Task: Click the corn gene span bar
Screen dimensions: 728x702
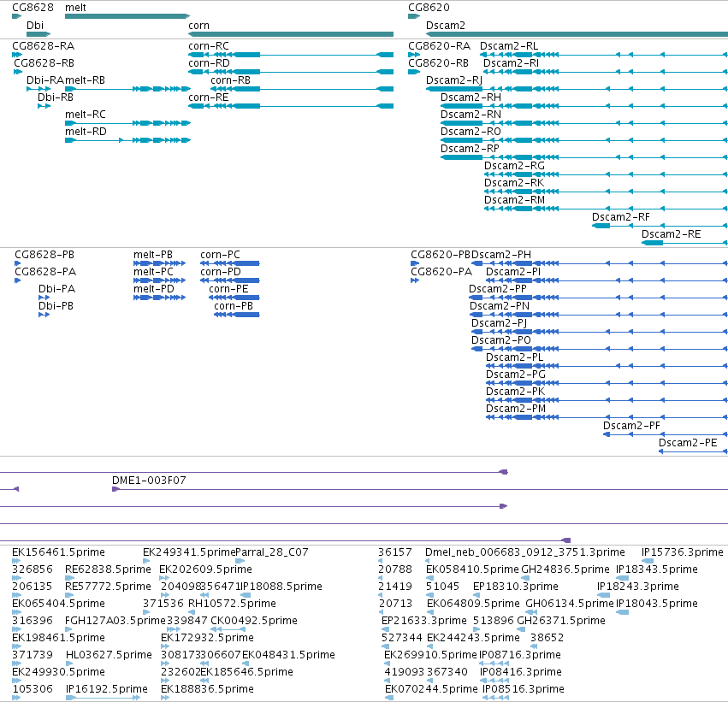Action: pos(291,34)
